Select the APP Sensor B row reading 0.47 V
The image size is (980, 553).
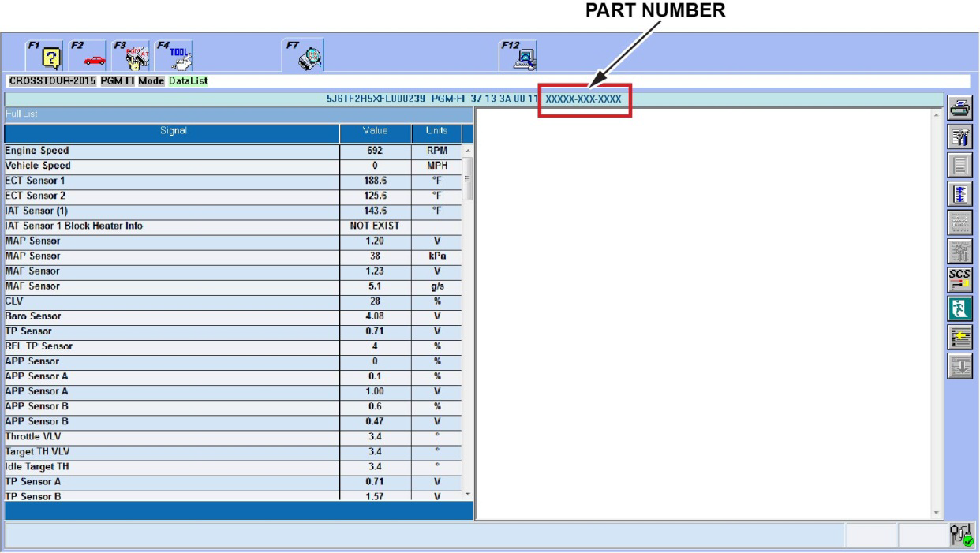pos(232,420)
